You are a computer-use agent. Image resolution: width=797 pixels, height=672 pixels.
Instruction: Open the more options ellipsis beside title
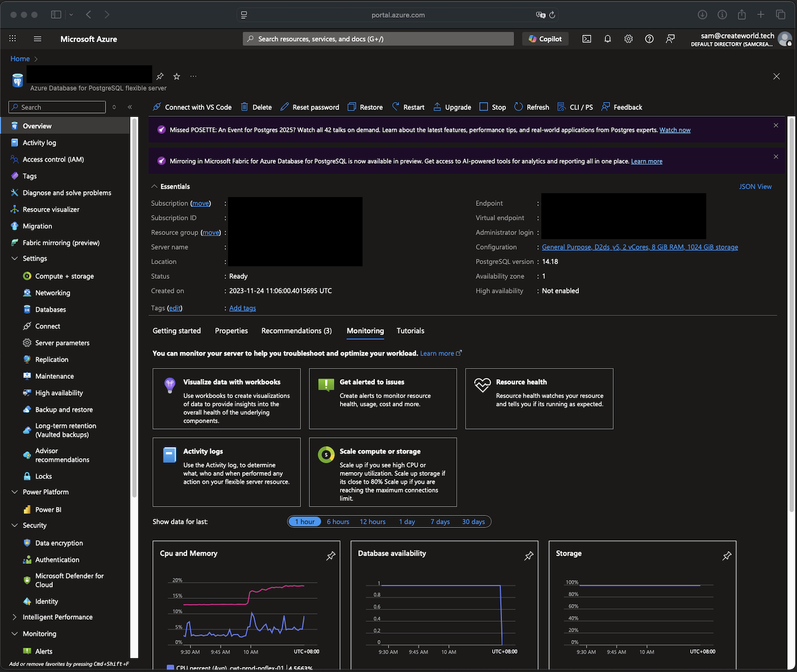click(193, 76)
